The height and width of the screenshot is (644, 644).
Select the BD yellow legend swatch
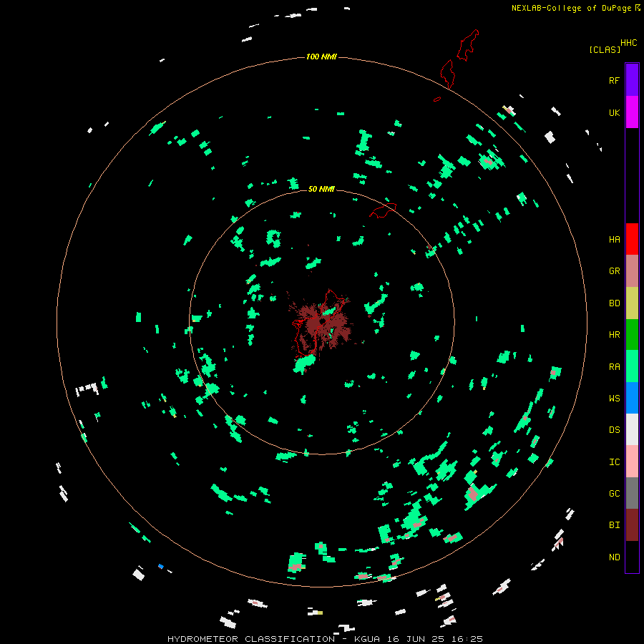pos(632,303)
